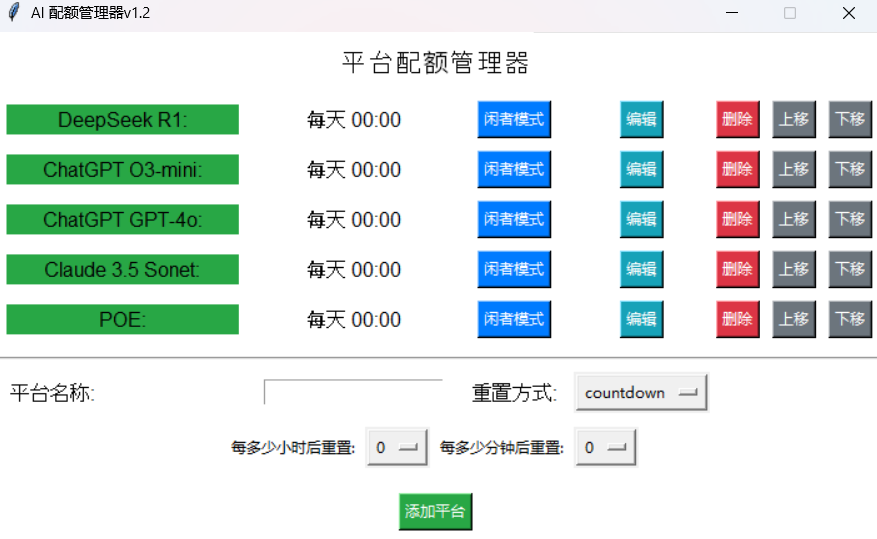The image size is (877, 539).
Task: Click 每天 00:00 text in POE row
Action: 353,320
